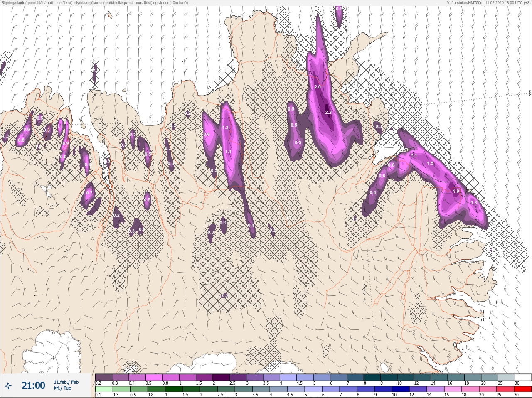The height and width of the screenshot is (398, 532).
Task: Pick the red final swatch in bottom legend
Action: [523, 389]
